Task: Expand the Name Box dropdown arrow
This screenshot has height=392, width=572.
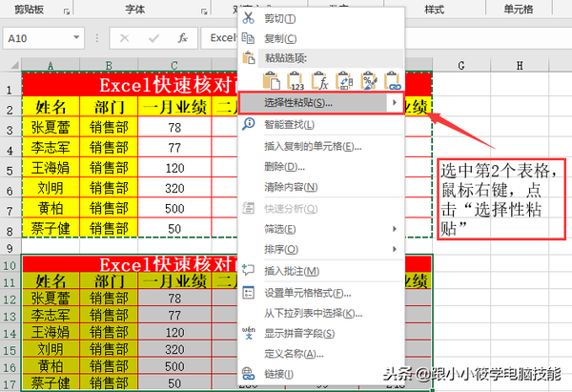Action: pyautogui.click(x=76, y=37)
